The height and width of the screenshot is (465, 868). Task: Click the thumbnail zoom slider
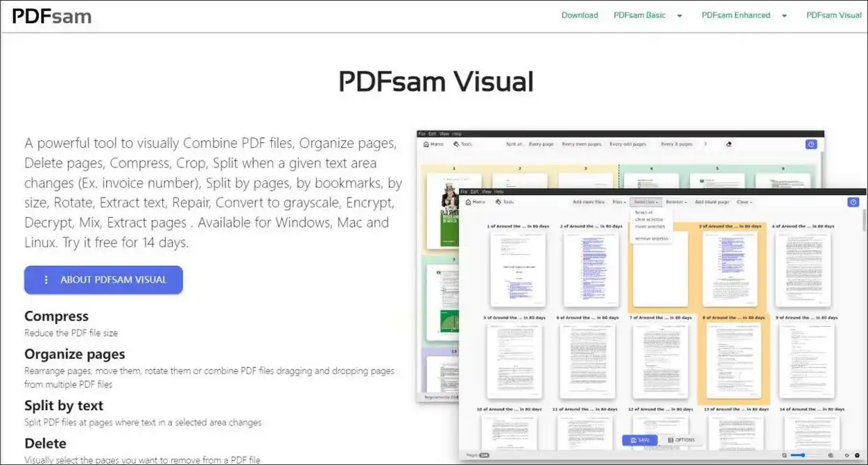tap(807, 455)
